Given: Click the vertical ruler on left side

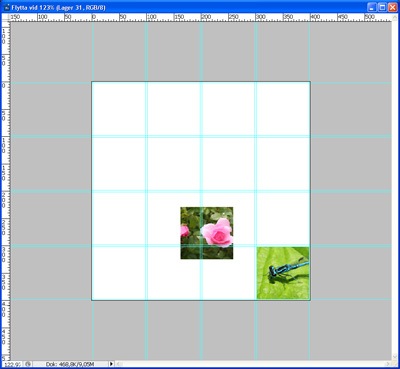Looking at the screenshot, I should coord(6,191).
